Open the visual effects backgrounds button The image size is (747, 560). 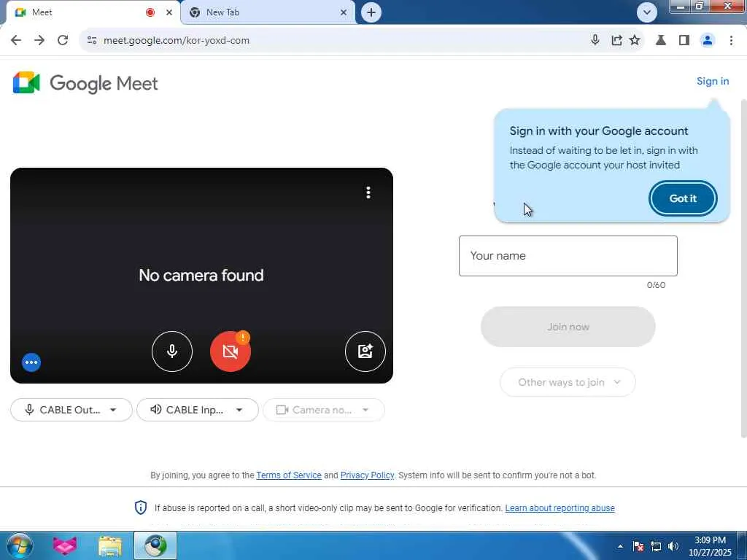coord(365,351)
